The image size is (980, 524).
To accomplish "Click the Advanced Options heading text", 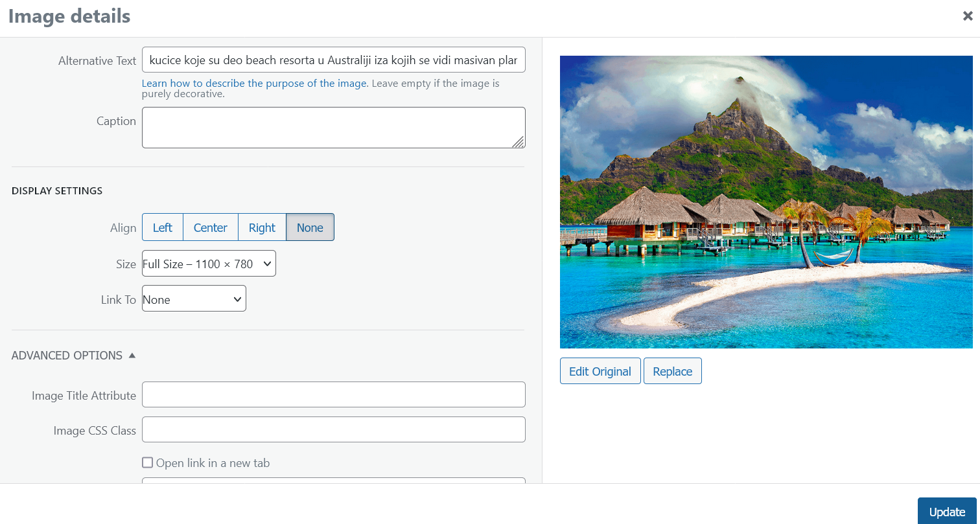I will 67,356.
